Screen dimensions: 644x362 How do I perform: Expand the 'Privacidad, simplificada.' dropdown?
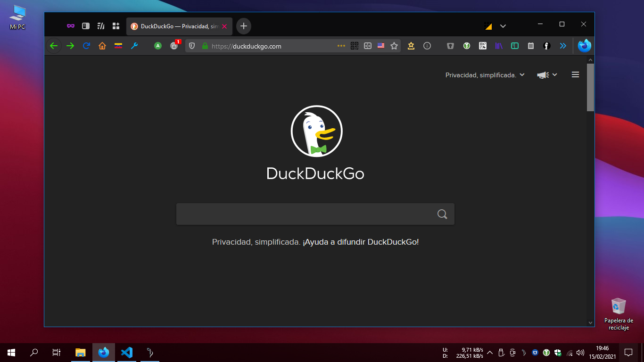pos(485,75)
